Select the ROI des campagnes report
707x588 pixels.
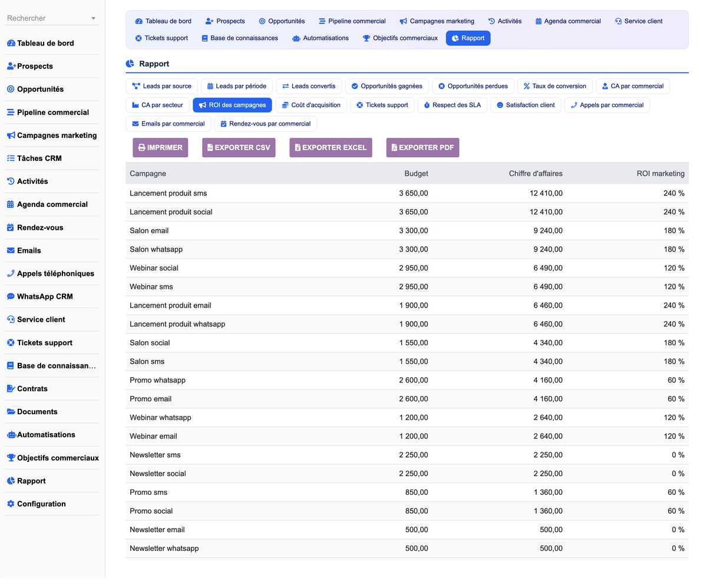232,105
